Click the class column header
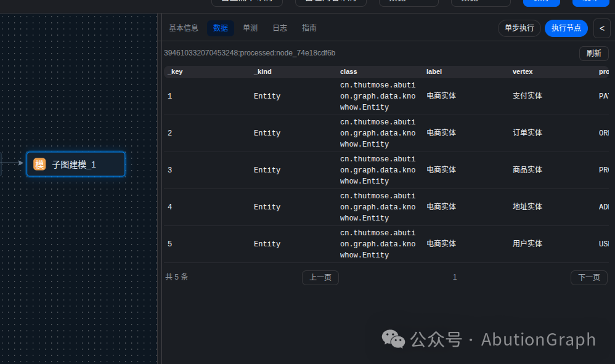This screenshot has width=615, height=364. tap(348, 71)
